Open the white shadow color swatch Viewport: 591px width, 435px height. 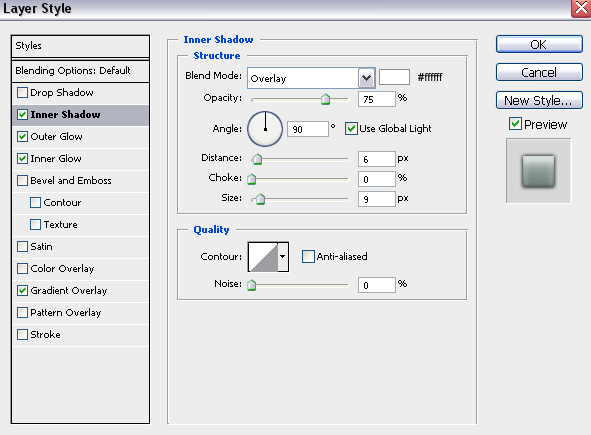pos(394,77)
